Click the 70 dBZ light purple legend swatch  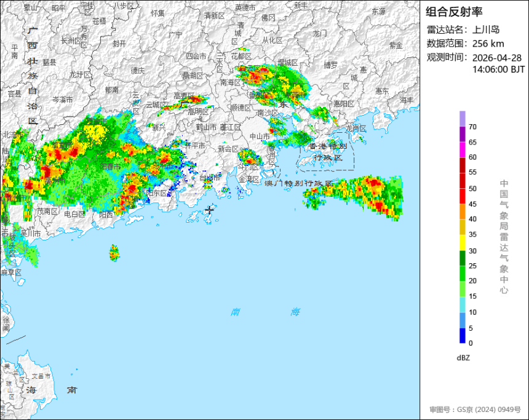(462, 119)
